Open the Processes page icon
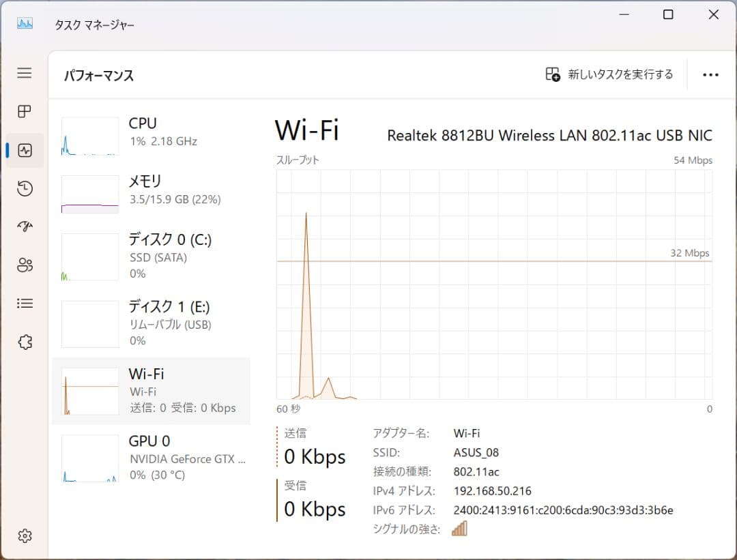This screenshot has width=737, height=560. 25,111
